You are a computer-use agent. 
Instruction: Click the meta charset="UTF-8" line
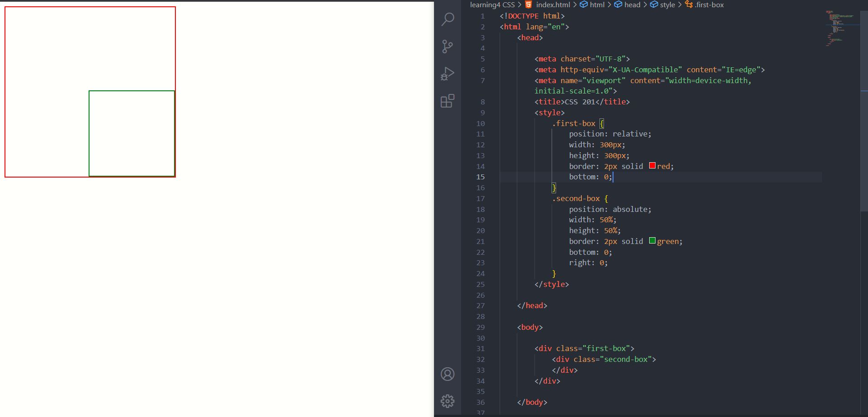click(x=582, y=59)
